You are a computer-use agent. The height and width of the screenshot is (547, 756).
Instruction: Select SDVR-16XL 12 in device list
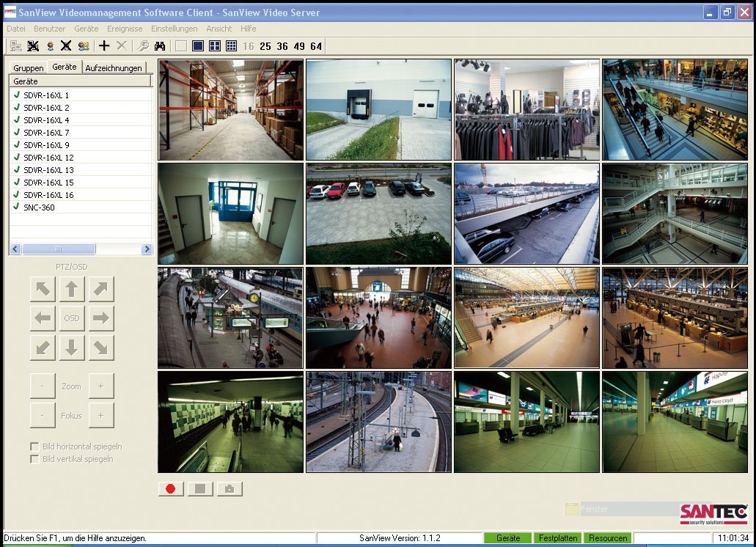click(48, 158)
